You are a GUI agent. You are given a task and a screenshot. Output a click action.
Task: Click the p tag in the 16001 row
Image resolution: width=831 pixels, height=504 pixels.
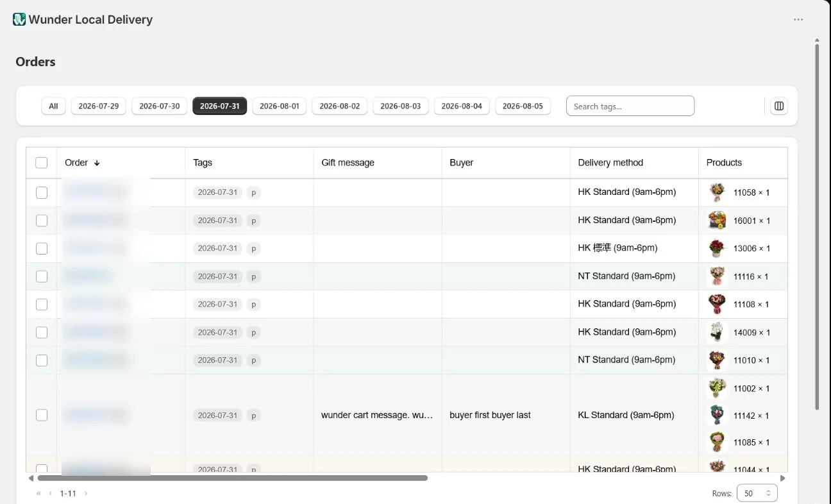(253, 221)
